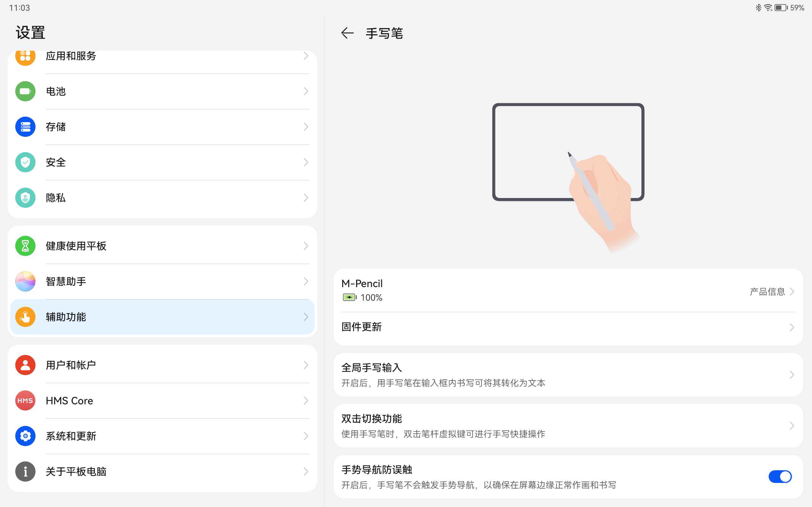Tap the 安全 shield icon
The height and width of the screenshot is (507, 812).
click(25, 162)
